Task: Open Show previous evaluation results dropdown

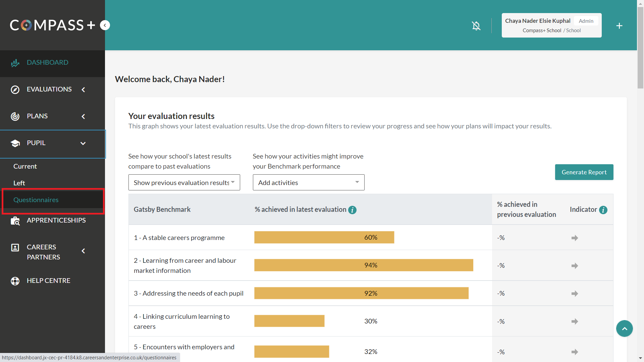Action: coord(184,182)
